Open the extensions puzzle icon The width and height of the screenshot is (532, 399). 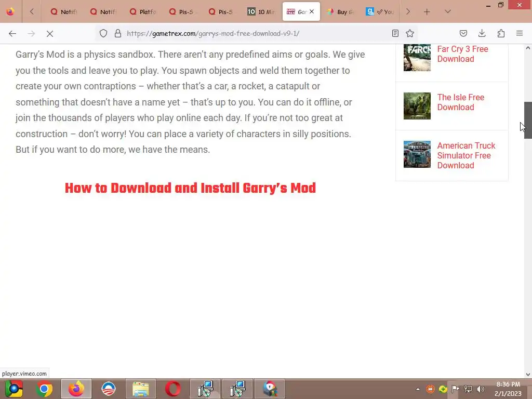click(x=501, y=33)
